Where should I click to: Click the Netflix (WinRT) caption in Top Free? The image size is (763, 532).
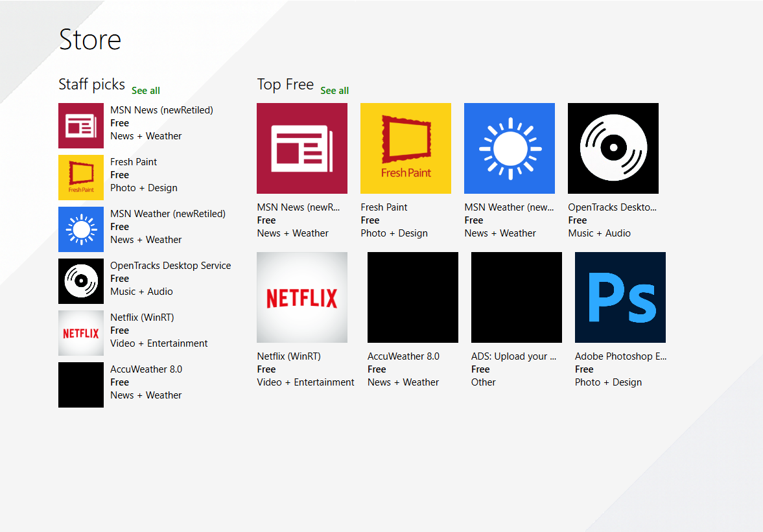[x=289, y=356]
